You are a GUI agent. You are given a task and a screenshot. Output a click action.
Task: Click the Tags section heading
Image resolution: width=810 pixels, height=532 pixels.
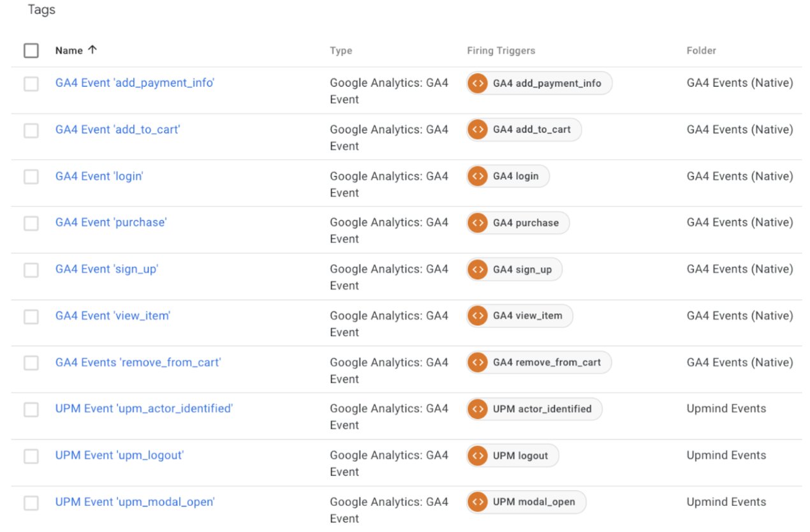pos(41,11)
